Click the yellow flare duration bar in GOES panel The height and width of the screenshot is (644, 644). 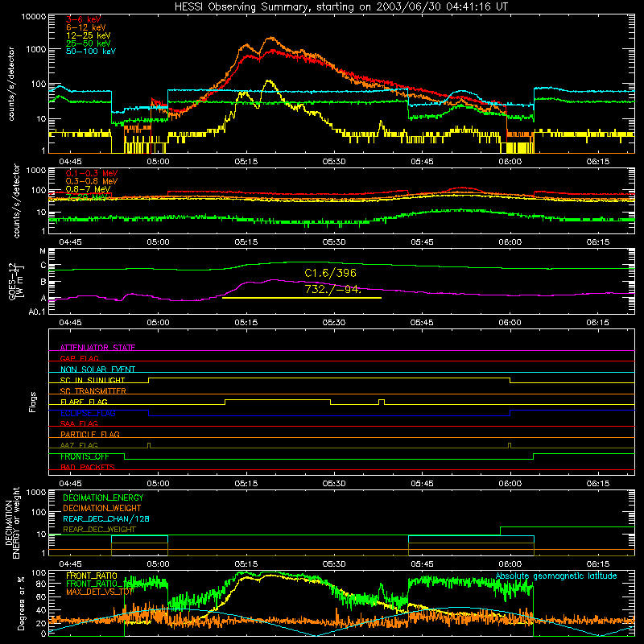(x=302, y=298)
